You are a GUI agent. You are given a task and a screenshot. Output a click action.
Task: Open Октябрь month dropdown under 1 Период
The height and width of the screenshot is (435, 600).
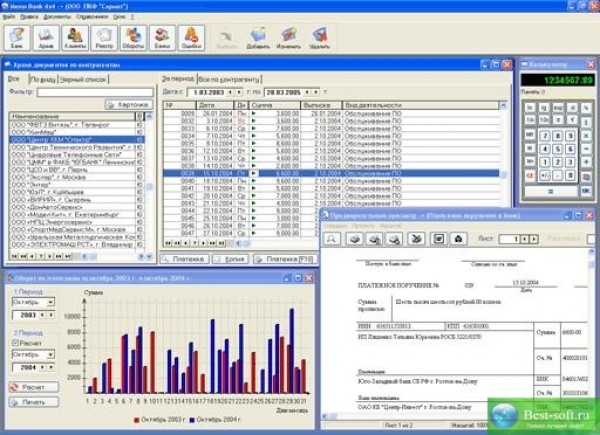click(50, 302)
